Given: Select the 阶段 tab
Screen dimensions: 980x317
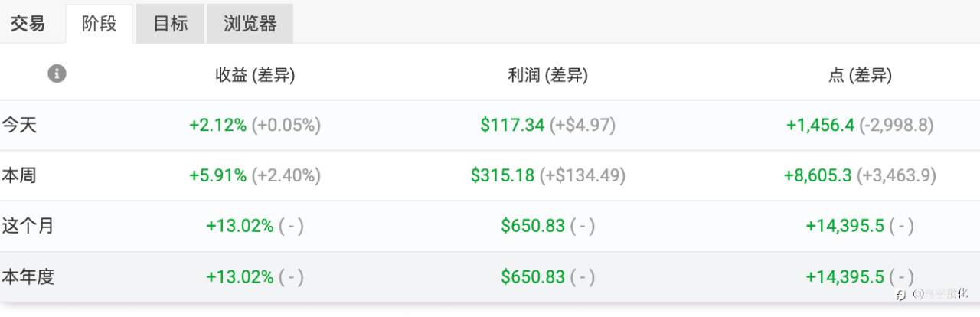Looking at the screenshot, I should (x=100, y=24).
